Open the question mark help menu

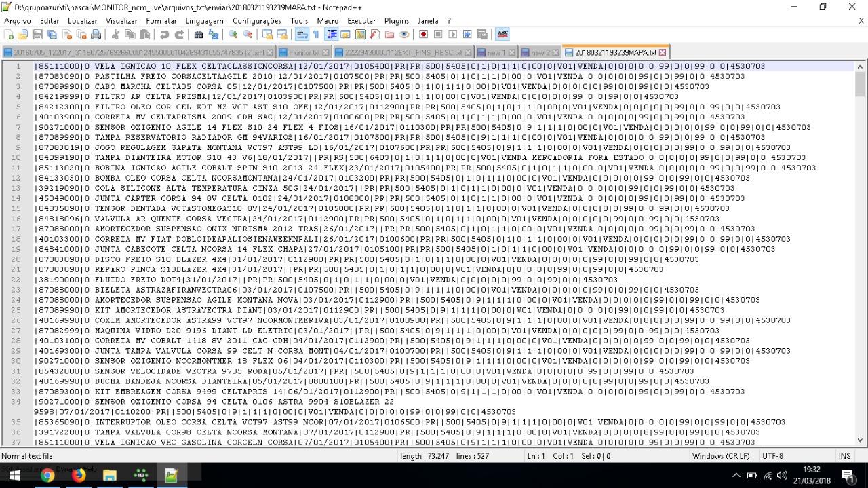449,21
